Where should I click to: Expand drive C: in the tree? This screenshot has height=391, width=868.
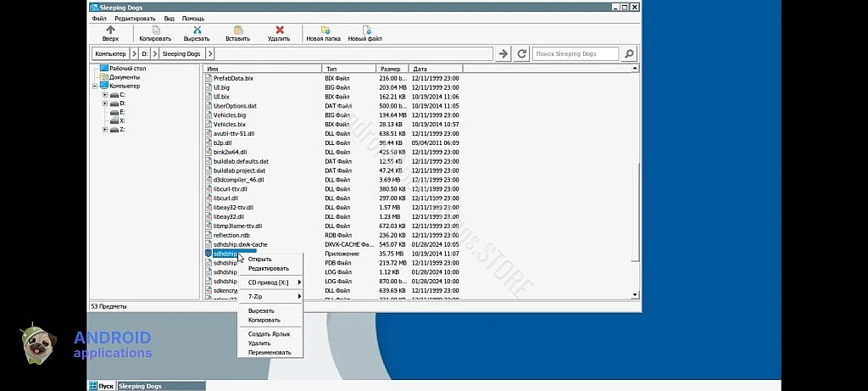point(105,95)
